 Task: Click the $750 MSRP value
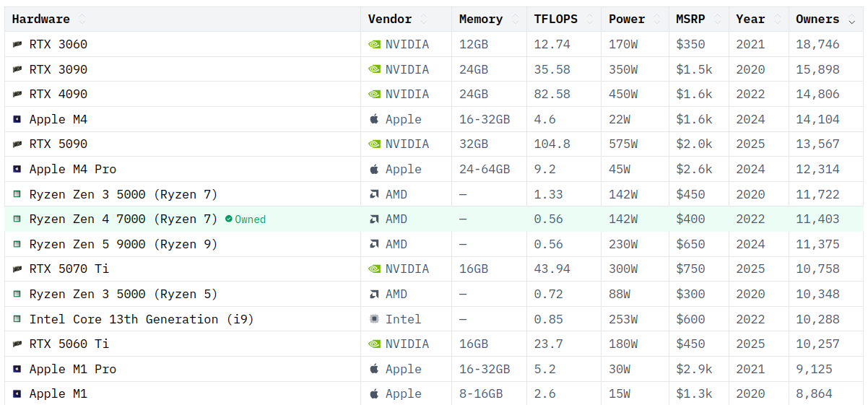[690, 269]
